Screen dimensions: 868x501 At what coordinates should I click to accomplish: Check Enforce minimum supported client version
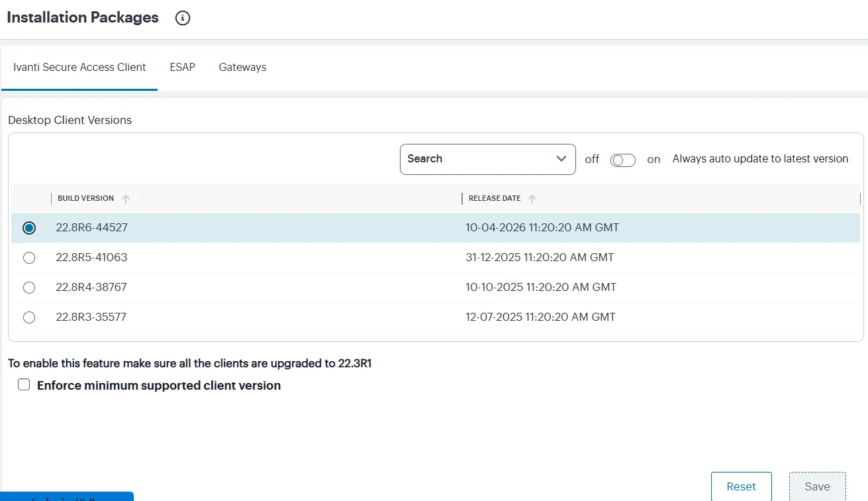coord(24,385)
